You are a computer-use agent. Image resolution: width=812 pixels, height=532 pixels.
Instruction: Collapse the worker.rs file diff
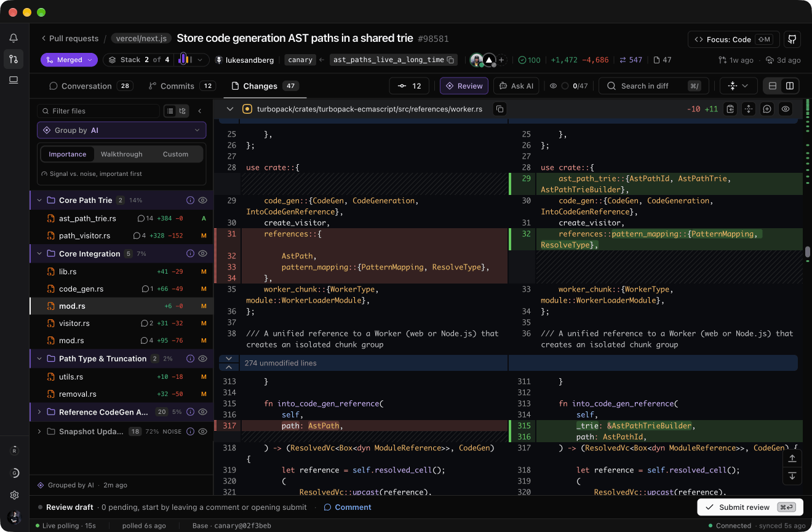pyautogui.click(x=230, y=109)
